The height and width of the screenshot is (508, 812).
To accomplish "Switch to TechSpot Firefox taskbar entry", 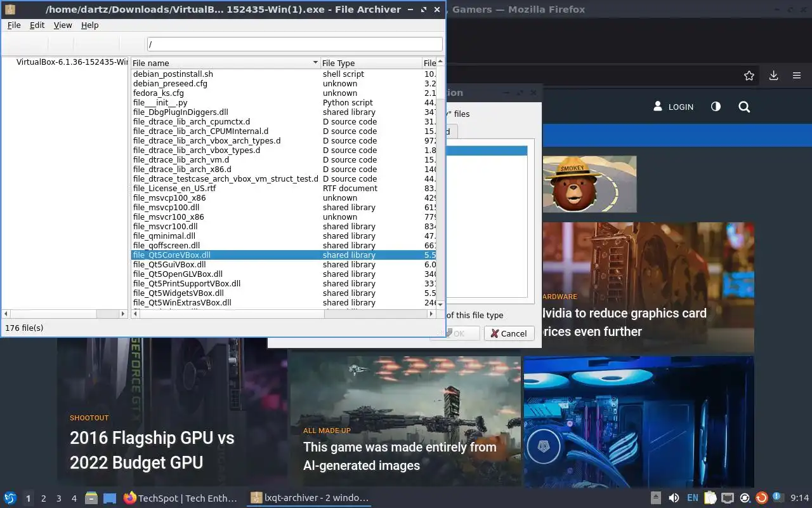I will (x=181, y=498).
